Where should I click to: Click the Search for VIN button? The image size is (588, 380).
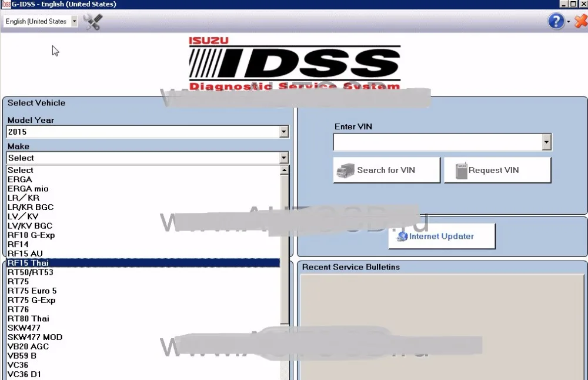(387, 170)
